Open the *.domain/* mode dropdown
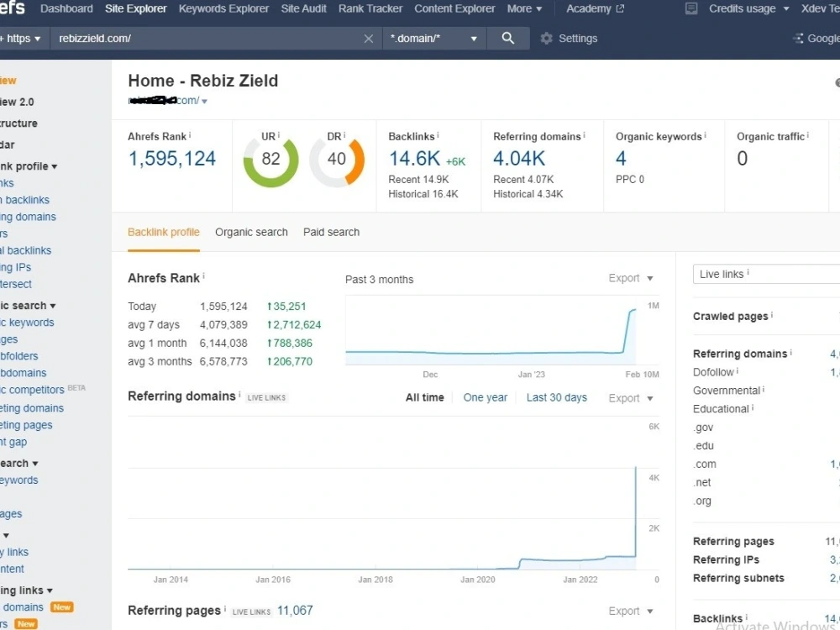Screen dimensions: 840x630 tap(434, 39)
